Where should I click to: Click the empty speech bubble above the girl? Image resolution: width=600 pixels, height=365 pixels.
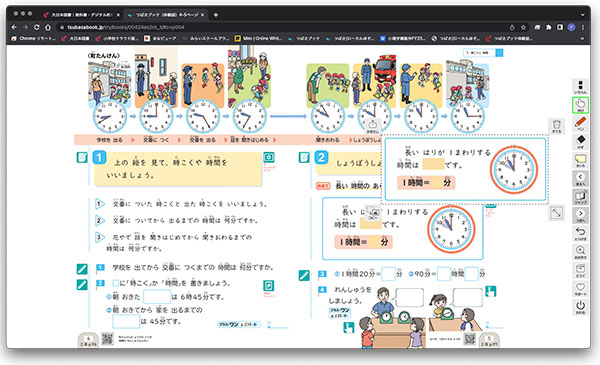tap(468, 298)
